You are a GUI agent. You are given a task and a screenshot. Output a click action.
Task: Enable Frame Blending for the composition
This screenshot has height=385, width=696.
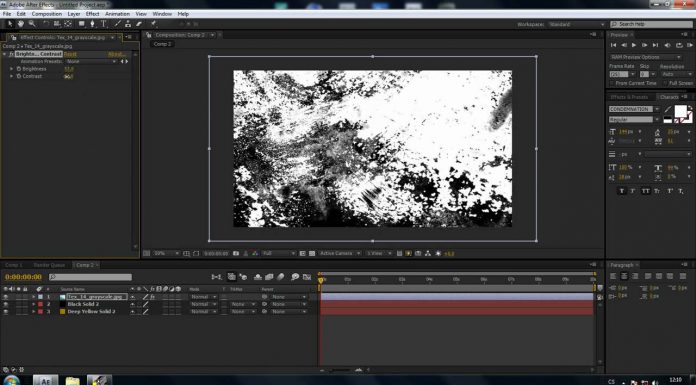click(x=269, y=277)
